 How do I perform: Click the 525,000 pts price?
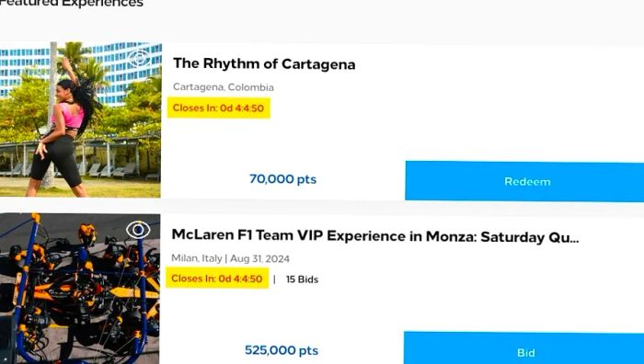[x=282, y=350]
